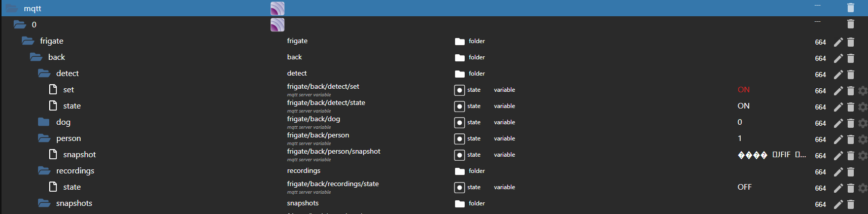
Task: Collapse the 0 instance folder
Action: pos(20,24)
